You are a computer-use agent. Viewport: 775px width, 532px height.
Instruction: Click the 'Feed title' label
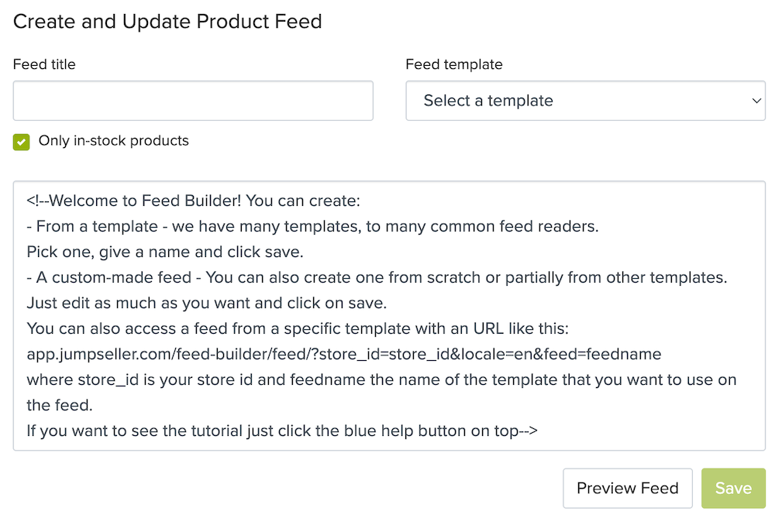[44, 64]
